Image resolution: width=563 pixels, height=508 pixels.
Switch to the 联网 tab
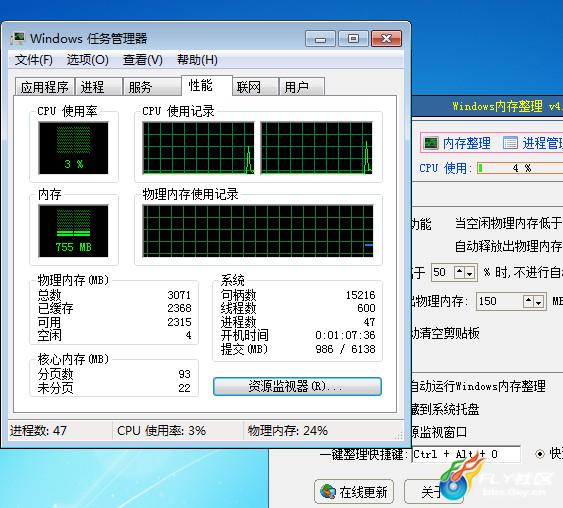[x=255, y=87]
